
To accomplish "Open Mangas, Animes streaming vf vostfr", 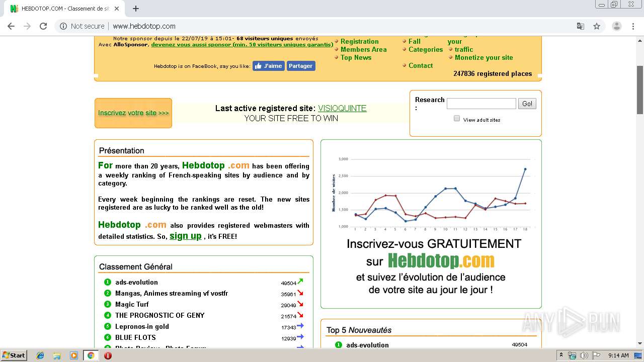I will (172, 294).
